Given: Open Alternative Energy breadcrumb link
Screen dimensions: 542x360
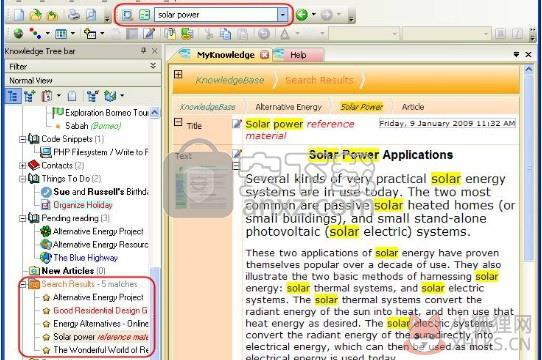Looking at the screenshot, I should point(289,107).
